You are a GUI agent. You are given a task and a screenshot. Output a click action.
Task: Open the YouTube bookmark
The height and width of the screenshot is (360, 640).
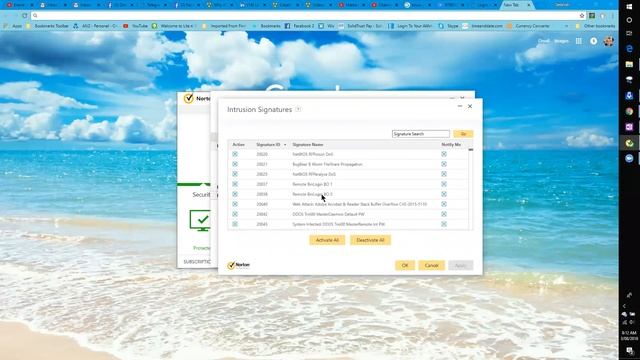point(136,26)
